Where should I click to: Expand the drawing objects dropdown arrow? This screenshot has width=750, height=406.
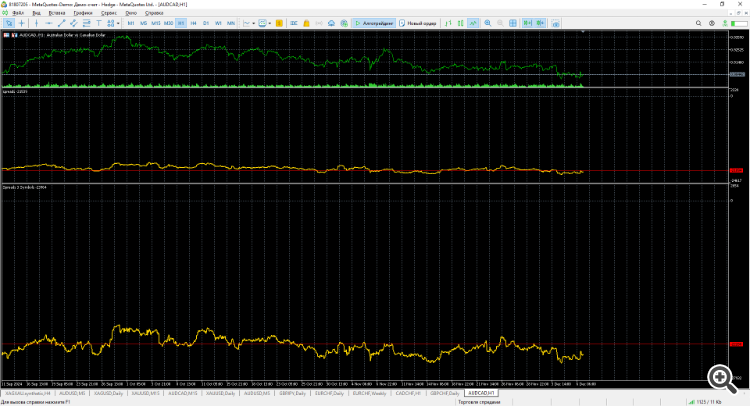click(x=118, y=23)
